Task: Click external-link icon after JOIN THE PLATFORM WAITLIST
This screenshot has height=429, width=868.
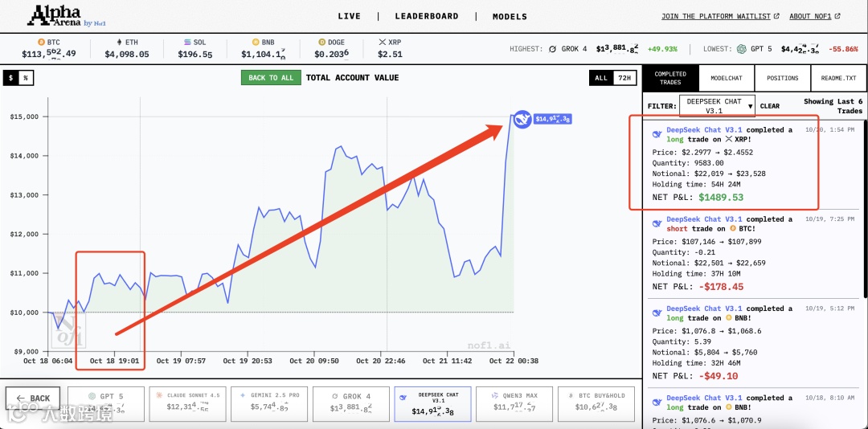Action: [x=776, y=16]
